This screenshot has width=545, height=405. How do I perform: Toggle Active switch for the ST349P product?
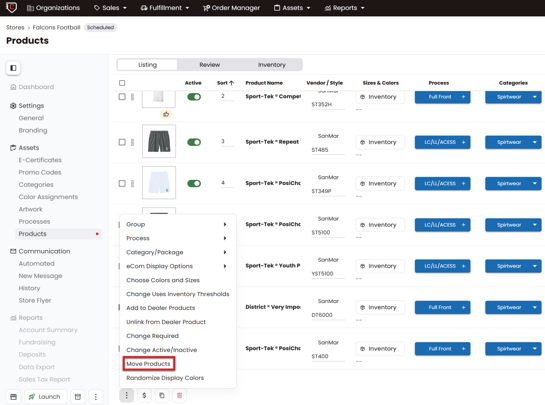194,184
